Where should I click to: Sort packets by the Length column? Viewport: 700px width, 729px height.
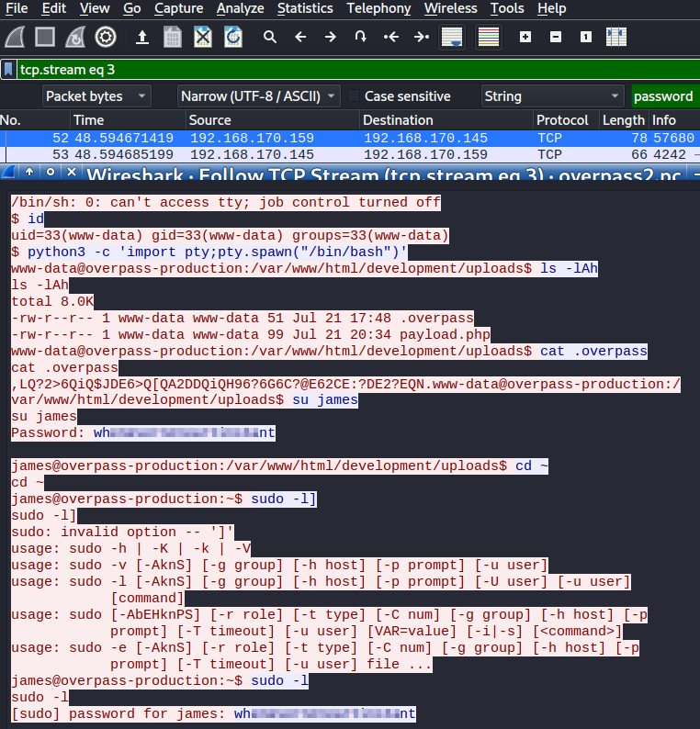pyautogui.click(x=623, y=120)
